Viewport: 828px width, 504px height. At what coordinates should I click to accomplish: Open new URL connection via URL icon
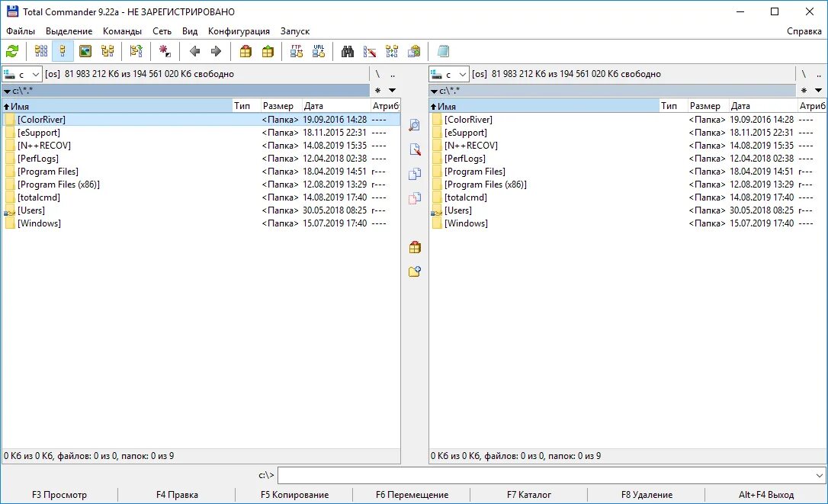point(319,51)
